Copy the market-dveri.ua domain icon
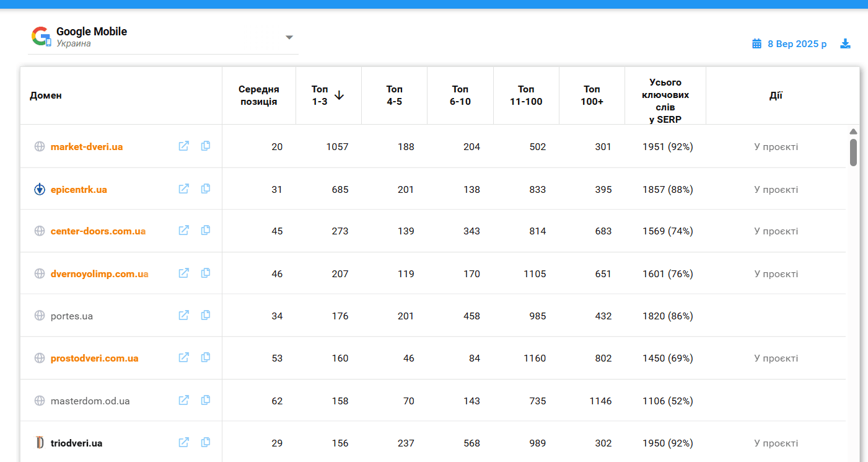 206,146
